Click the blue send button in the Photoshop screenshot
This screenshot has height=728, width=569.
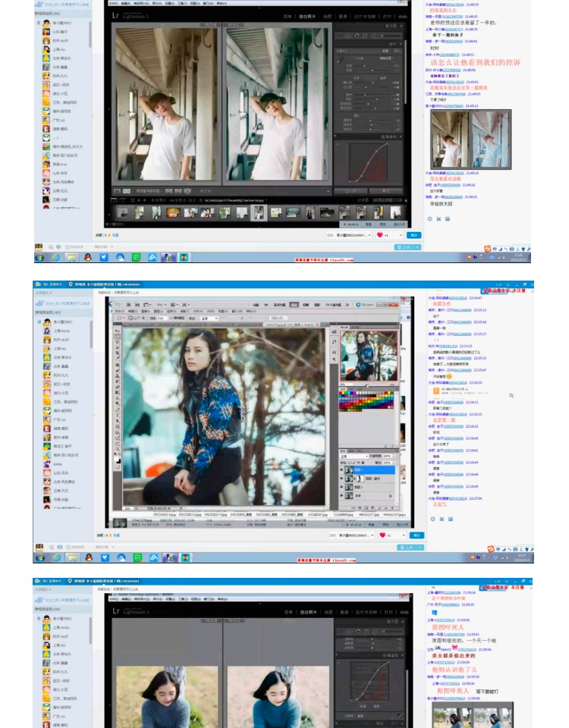point(417,535)
